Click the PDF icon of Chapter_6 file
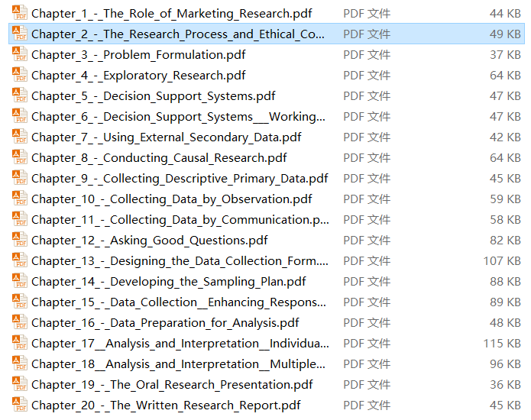This screenshot has width=531, height=420. click(20, 116)
